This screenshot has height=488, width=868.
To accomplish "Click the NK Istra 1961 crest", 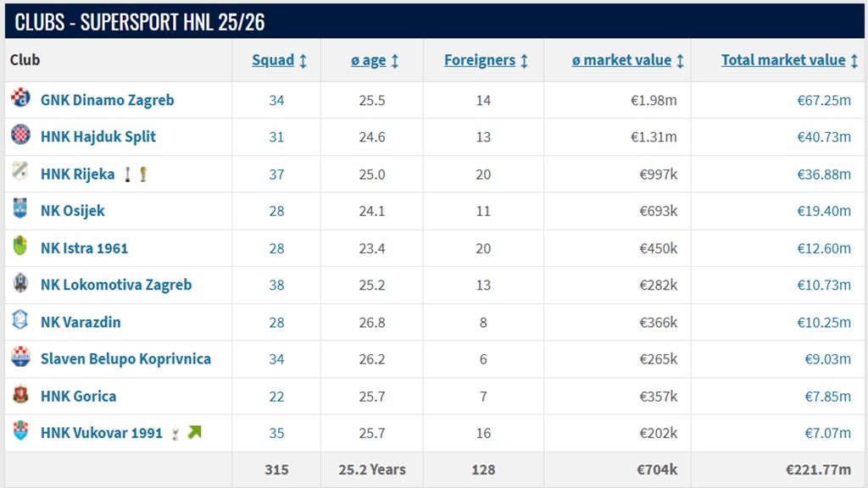I will (x=20, y=247).
